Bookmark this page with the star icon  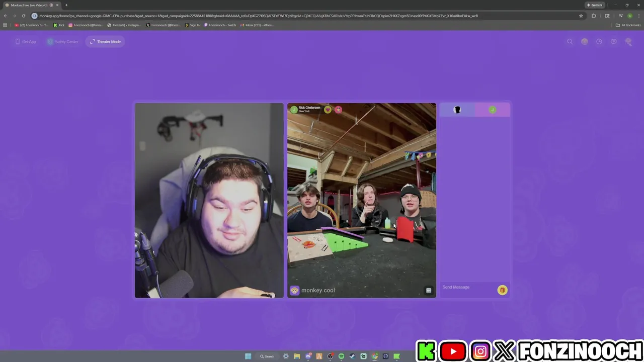click(581, 16)
